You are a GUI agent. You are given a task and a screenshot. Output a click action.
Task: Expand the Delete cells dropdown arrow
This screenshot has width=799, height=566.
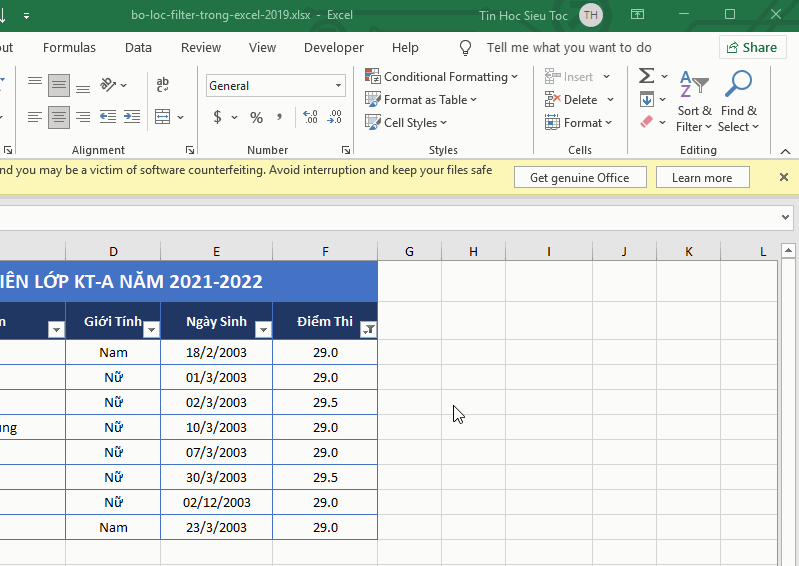click(610, 100)
